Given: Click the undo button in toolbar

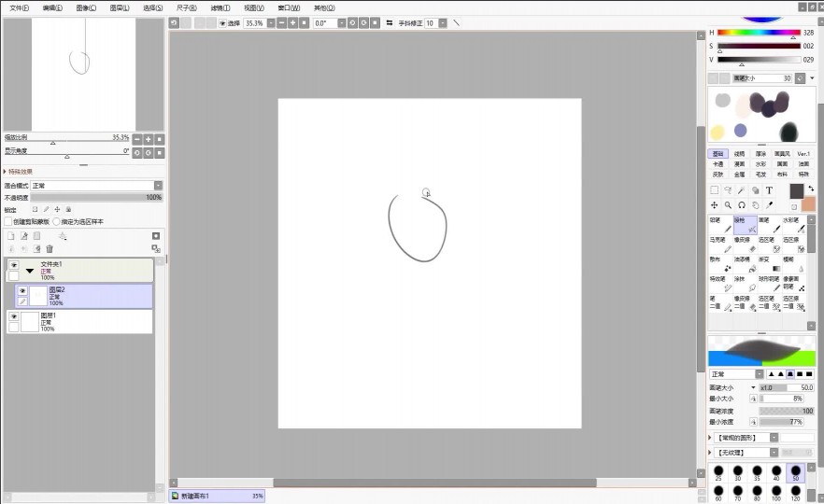Looking at the screenshot, I should click(x=174, y=23).
